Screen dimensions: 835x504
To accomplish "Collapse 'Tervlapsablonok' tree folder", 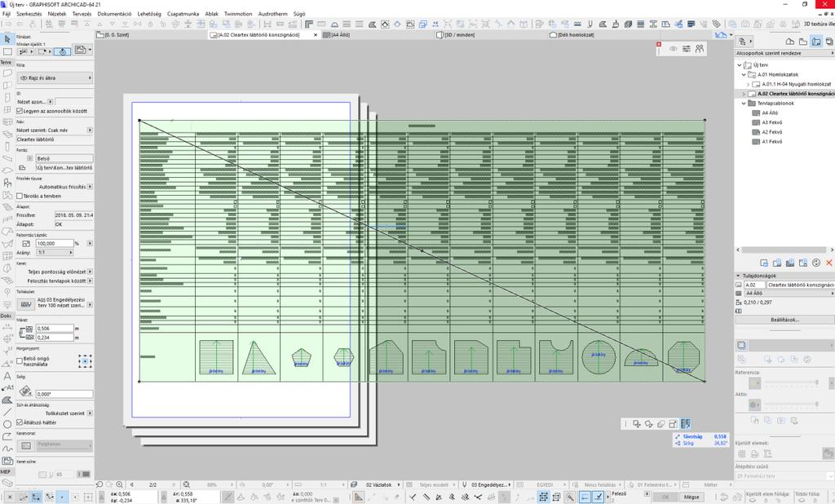I will point(744,104).
